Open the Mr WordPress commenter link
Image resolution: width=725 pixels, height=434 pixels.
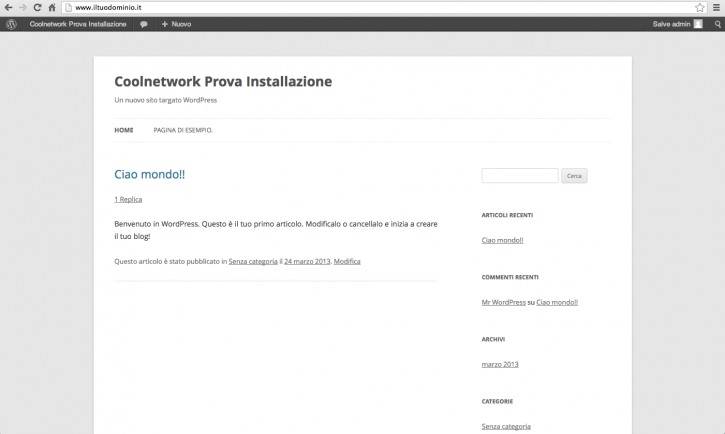pyautogui.click(x=504, y=302)
